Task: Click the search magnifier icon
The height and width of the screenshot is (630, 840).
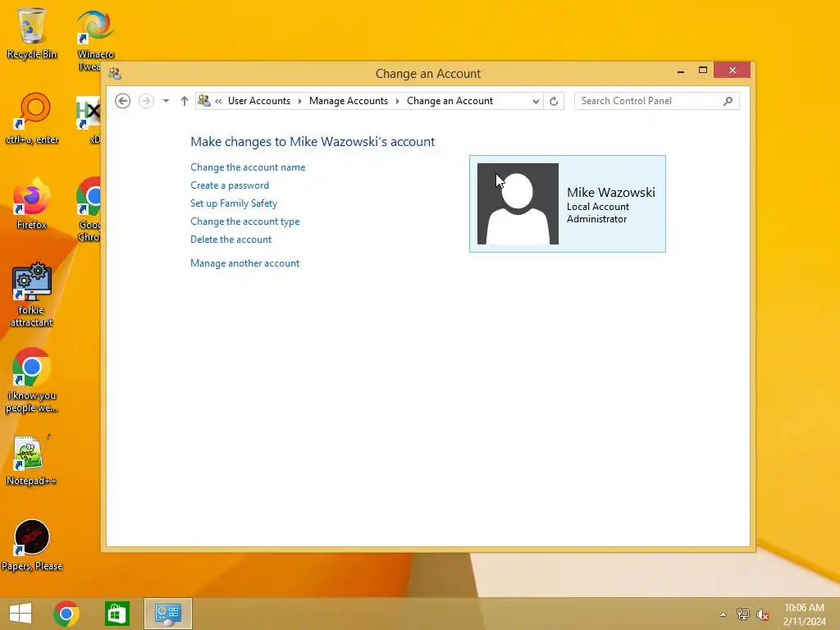Action: (x=728, y=101)
